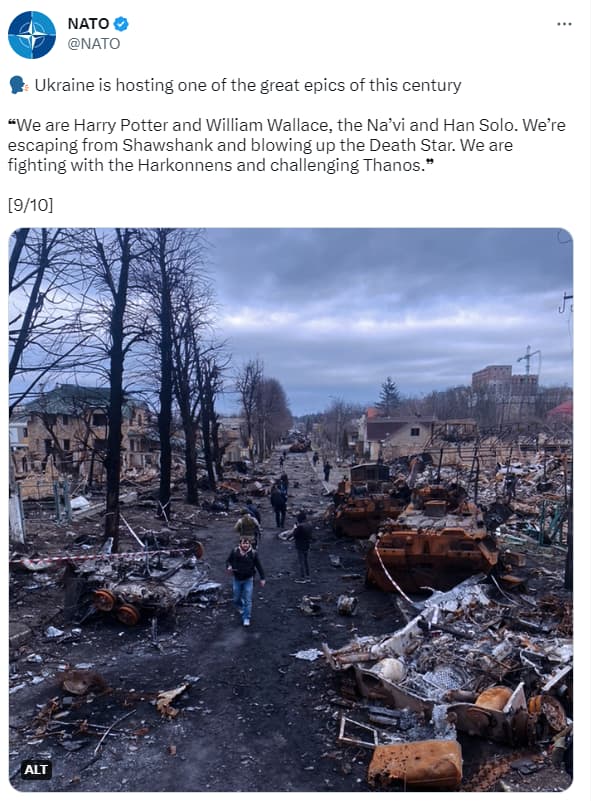Viewport: 591px width, 801px height.
Task: Click the [9/10] thread counter text
Action: tap(30, 205)
